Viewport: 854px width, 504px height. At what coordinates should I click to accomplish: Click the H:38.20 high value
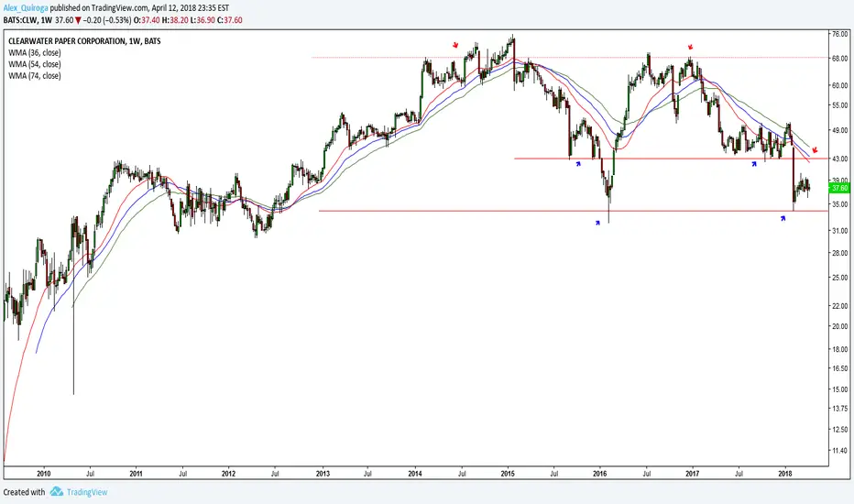tap(176, 20)
